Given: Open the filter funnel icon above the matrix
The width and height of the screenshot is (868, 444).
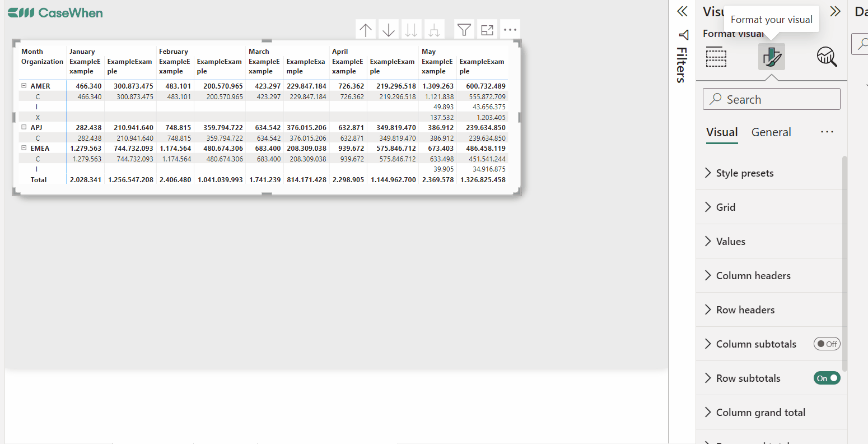Looking at the screenshot, I should click(464, 29).
